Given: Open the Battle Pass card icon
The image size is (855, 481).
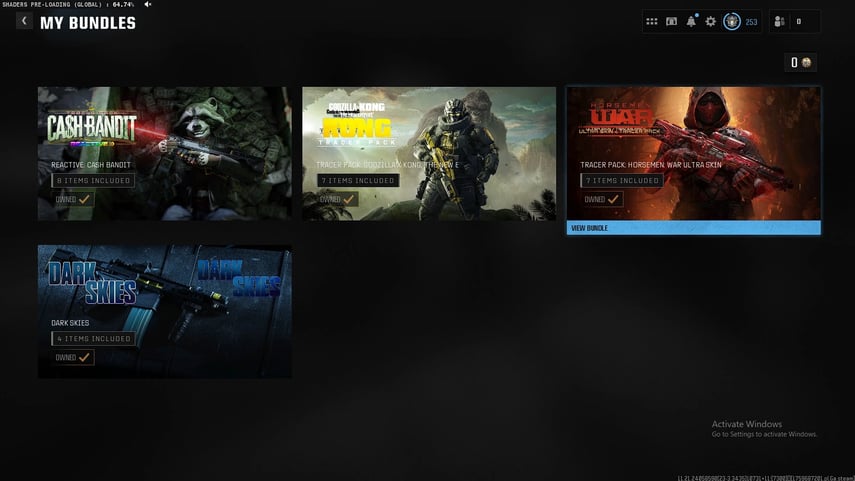Looking at the screenshot, I should [671, 21].
